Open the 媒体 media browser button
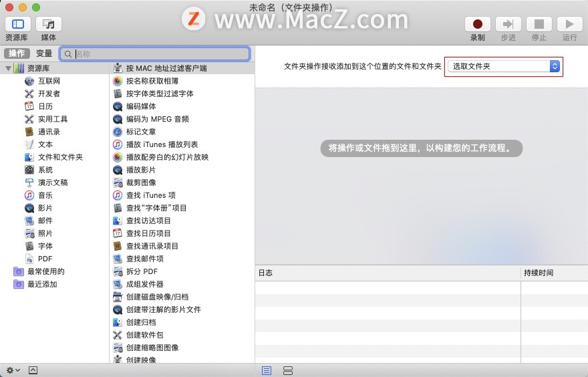588x377 pixels. 48,24
